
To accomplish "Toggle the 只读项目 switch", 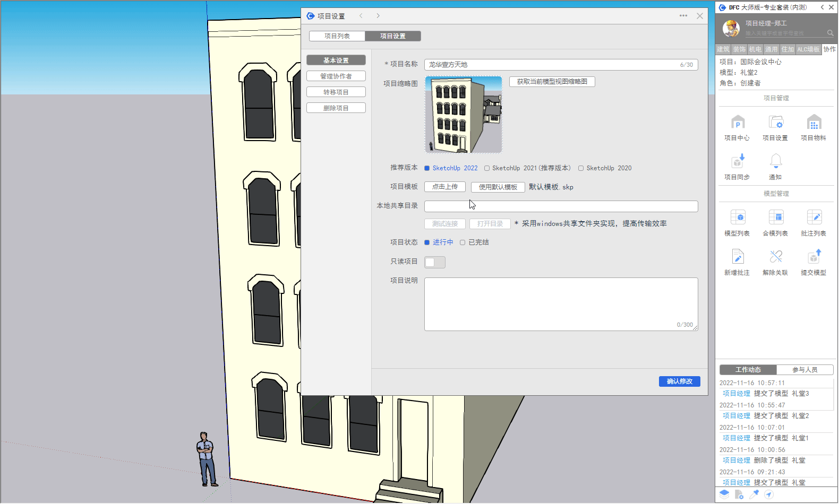I will click(x=434, y=262).
